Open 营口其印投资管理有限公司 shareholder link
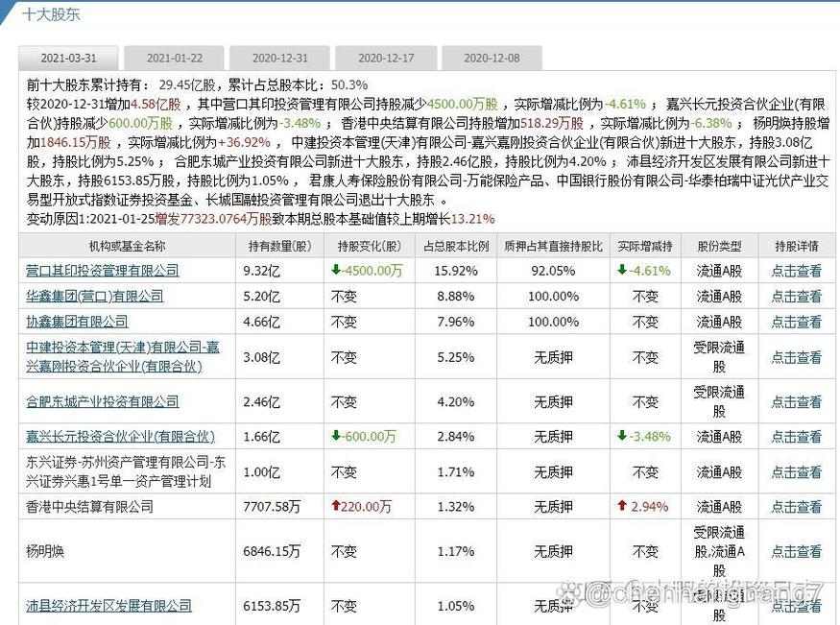 [x=103, y=271]
